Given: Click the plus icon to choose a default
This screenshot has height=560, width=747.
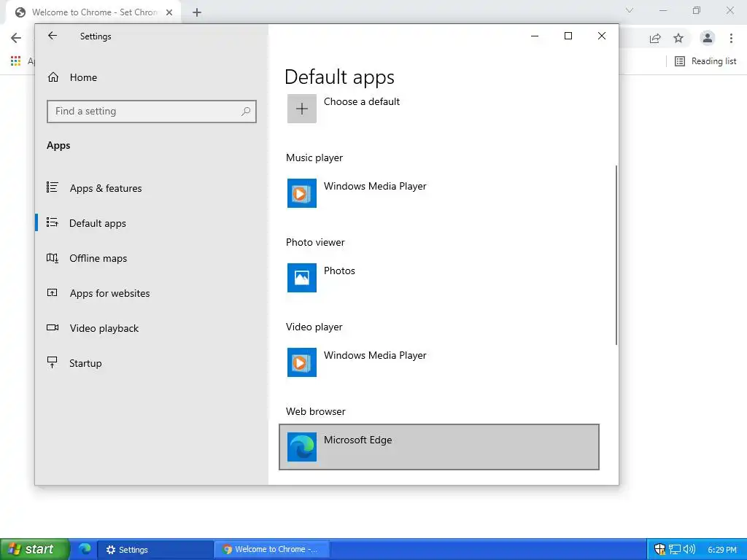Looking at the screenshot, I should [301, 109].
